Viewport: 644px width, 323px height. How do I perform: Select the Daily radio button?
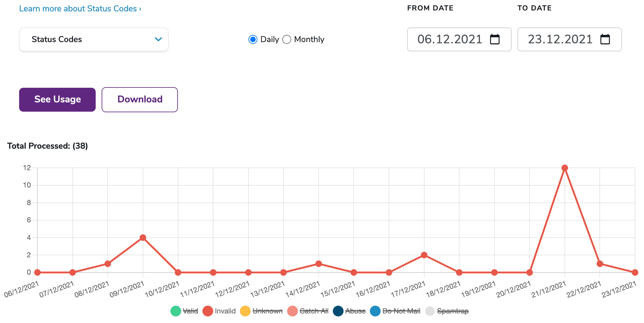point(253,40)
